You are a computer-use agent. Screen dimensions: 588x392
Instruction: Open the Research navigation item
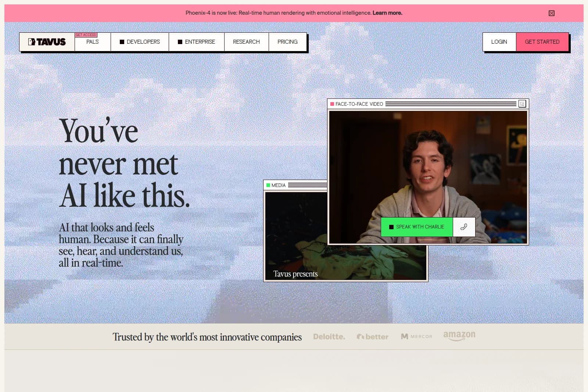tap(246, 42)
